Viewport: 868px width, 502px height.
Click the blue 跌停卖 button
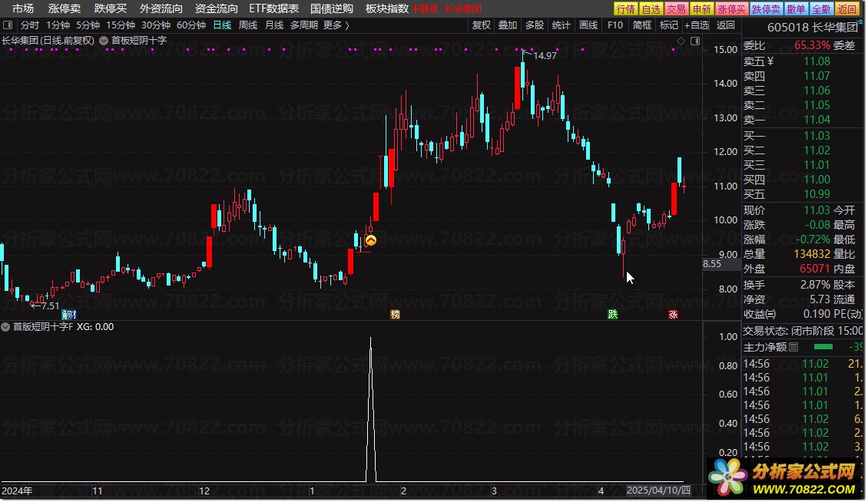tap(766, 9)
